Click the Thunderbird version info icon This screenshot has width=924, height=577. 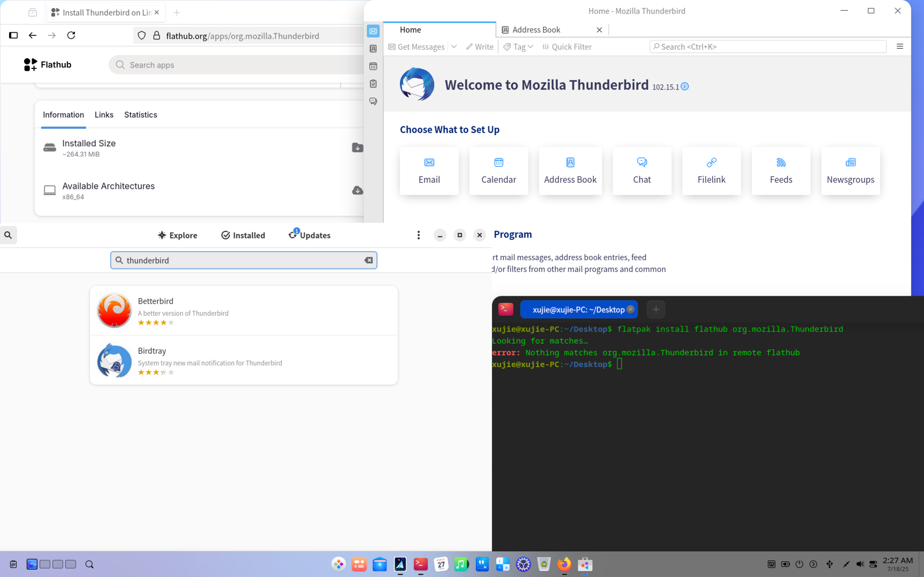[685, 87]
